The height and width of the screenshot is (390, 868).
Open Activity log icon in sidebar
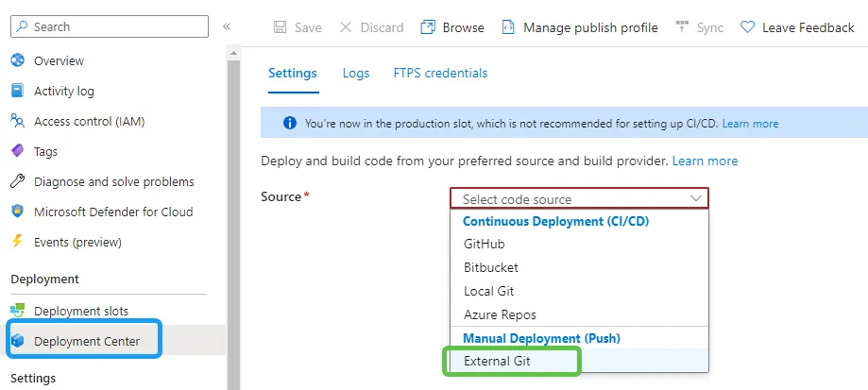[x=17, y=92]
